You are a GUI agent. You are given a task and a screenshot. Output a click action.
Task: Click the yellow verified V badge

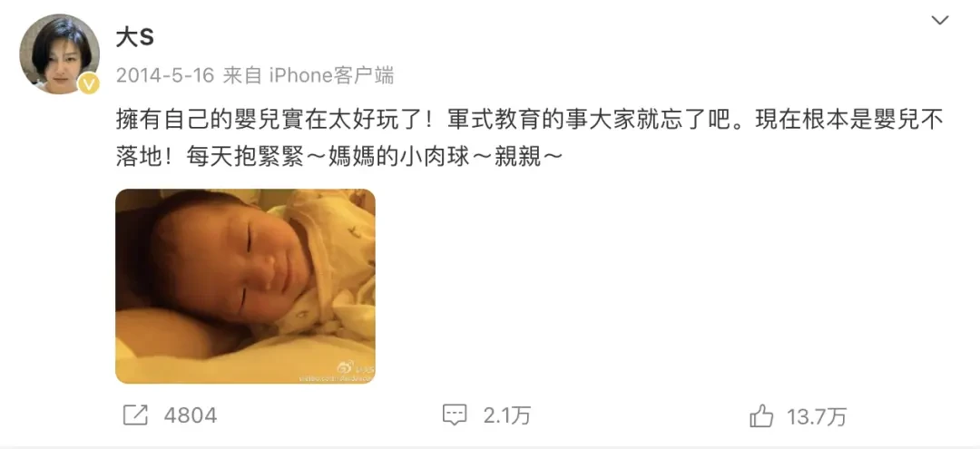88,83
